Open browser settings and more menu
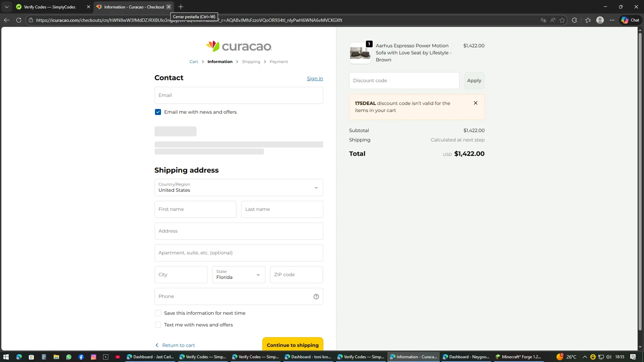 [x=612, y=20]
